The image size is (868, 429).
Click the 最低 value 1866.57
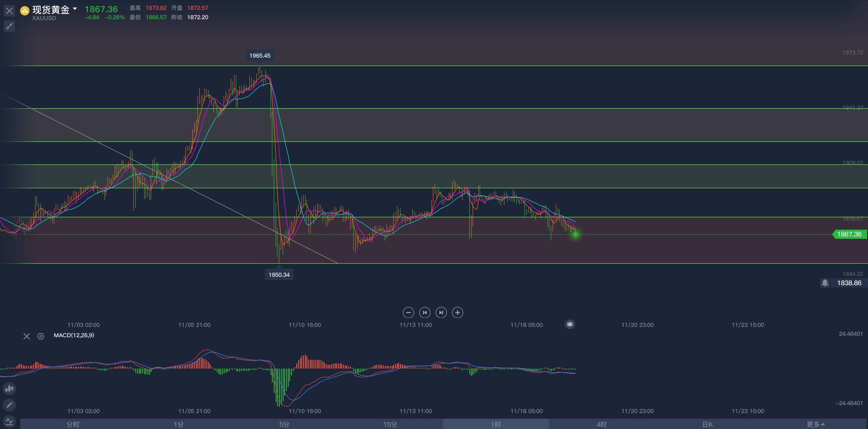click(156, 17)
